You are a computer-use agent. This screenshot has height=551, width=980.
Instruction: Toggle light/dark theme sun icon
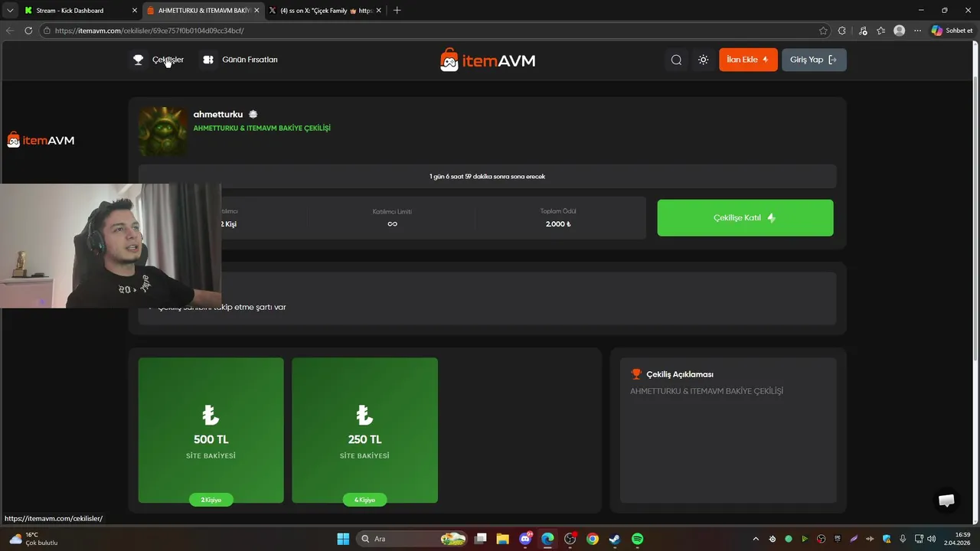point(704,60)
